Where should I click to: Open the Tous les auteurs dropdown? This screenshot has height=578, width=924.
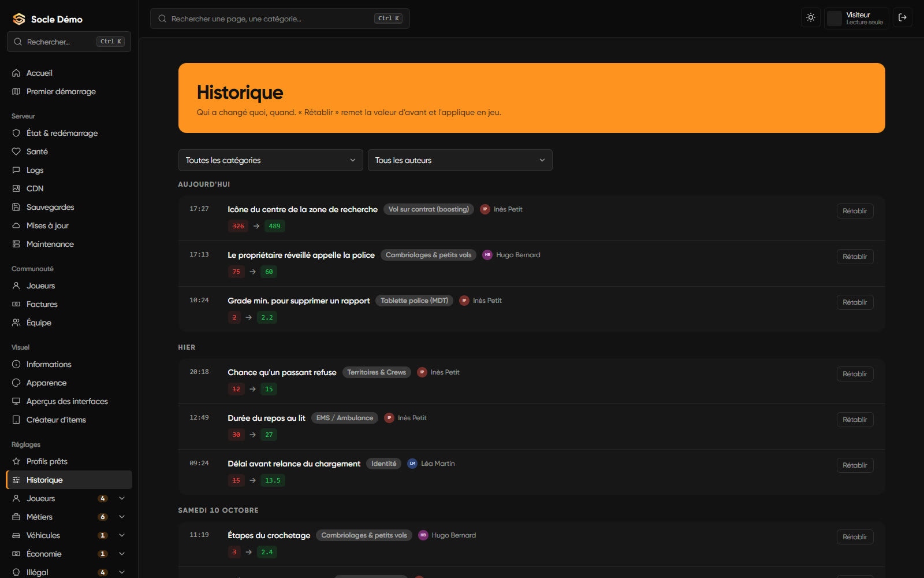pyautogui.click(x=460, y=160)
